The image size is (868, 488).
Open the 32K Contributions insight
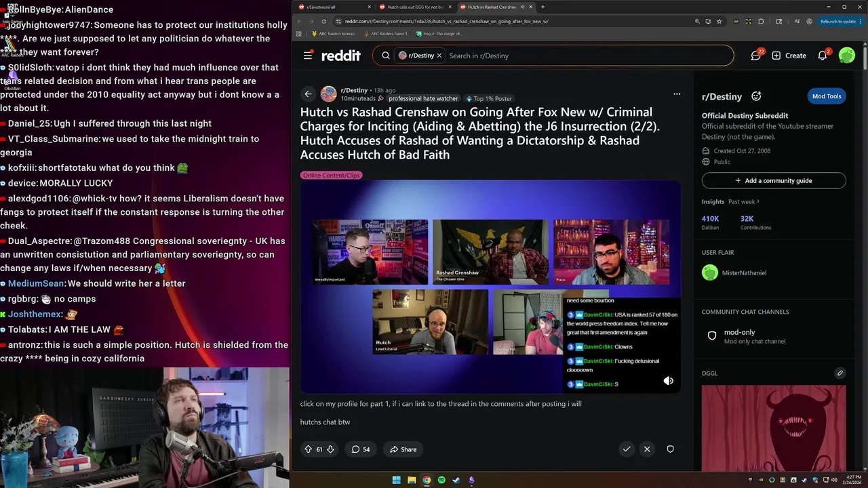(x=755, y=222)
